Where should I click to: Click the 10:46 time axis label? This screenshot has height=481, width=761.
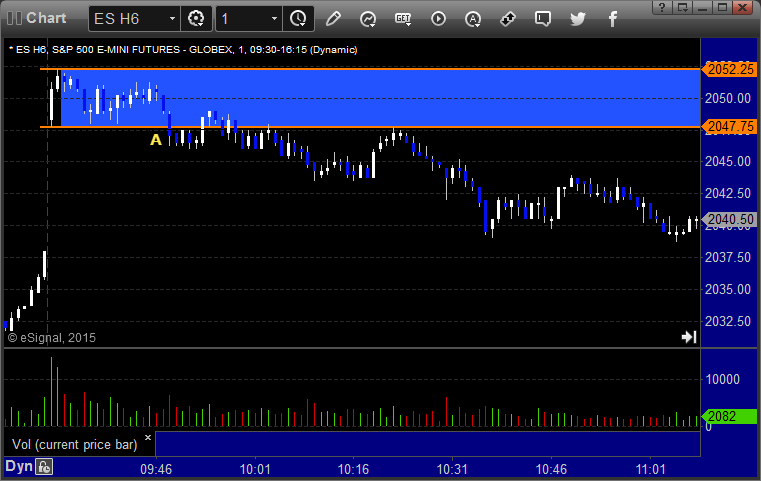[x=551, y=469]
